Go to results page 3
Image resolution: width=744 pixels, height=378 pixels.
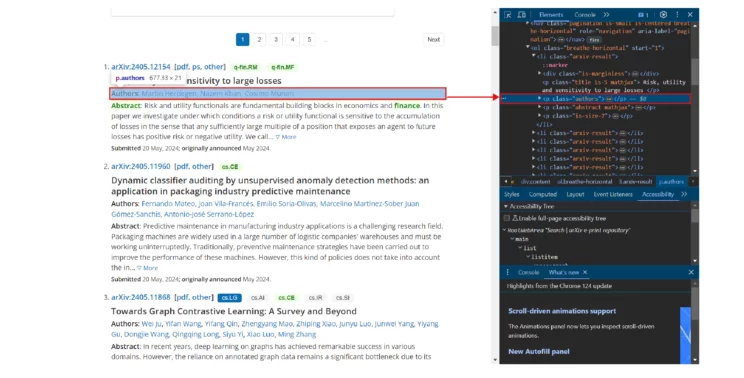(x=276, y=39)
